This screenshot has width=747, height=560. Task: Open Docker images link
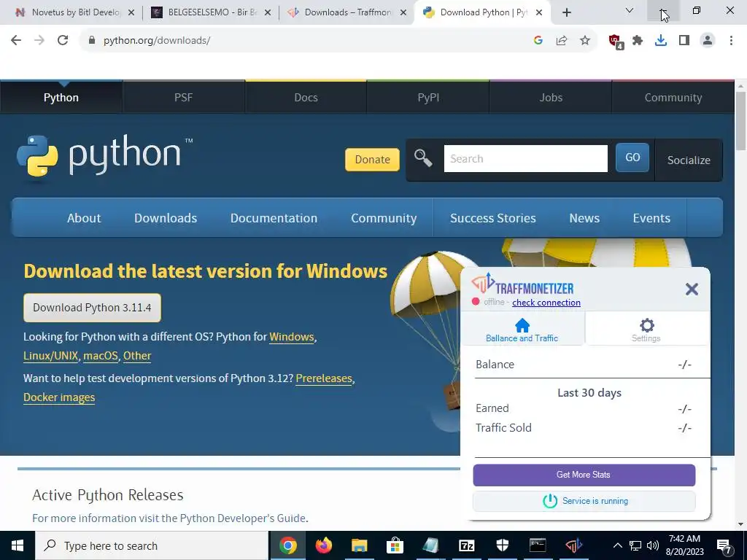[x=59, y=397]
